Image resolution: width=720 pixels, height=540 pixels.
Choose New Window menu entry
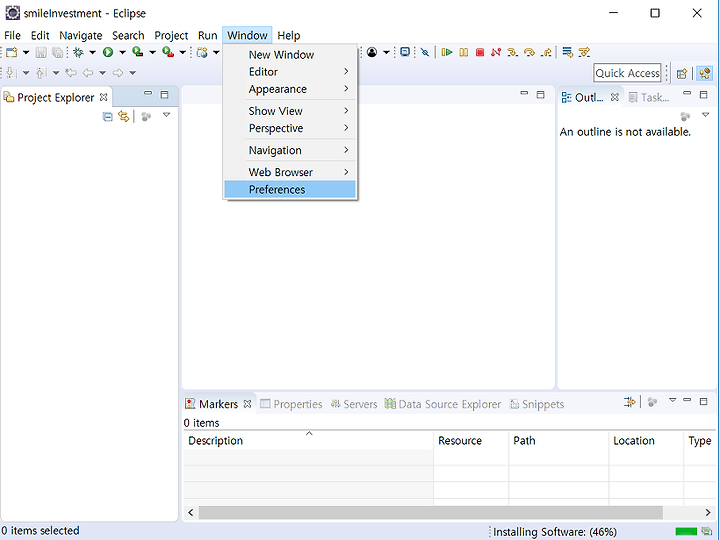[290, 55]
